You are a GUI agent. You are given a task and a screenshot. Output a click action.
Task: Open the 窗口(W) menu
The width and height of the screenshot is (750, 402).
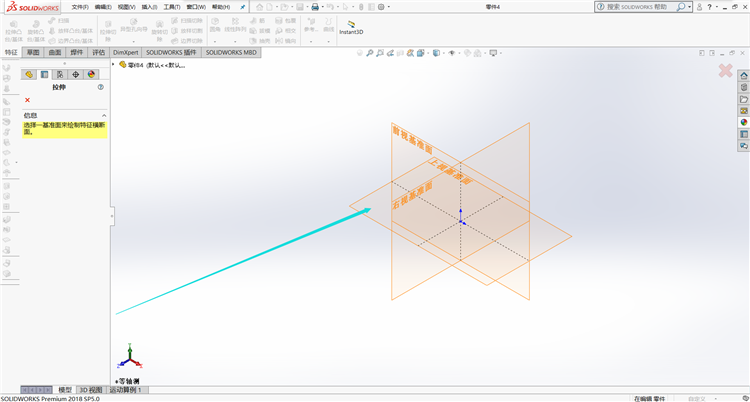[x=196, y=7]
